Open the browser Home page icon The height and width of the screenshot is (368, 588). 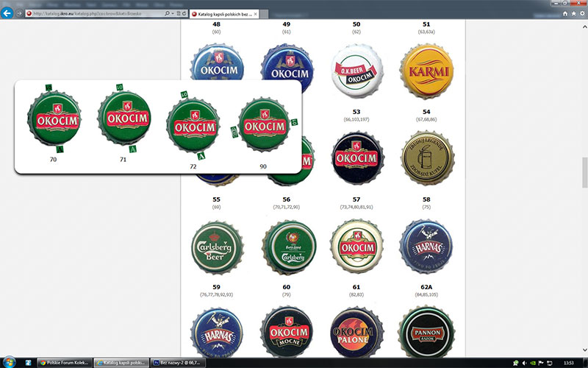tap(564, 13)
